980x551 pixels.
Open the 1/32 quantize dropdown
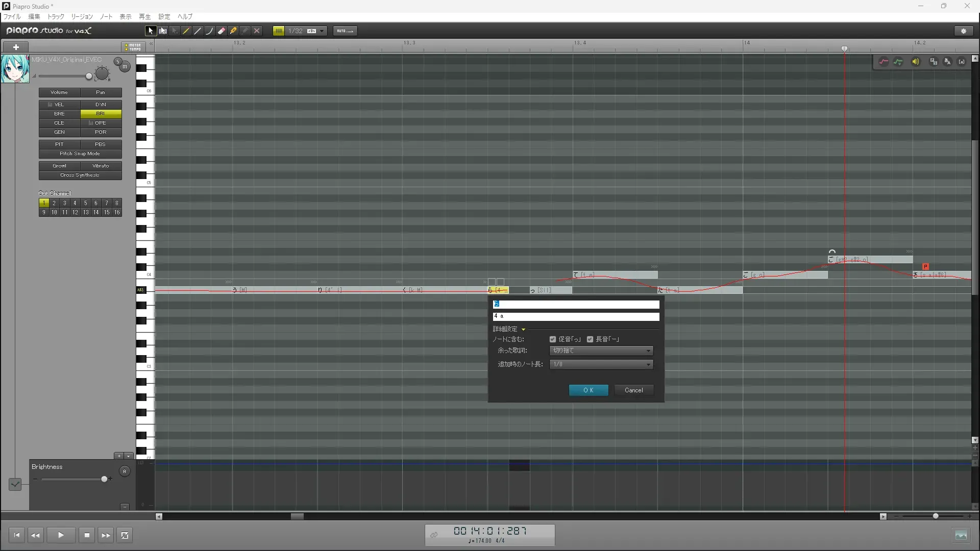point(322,31)
